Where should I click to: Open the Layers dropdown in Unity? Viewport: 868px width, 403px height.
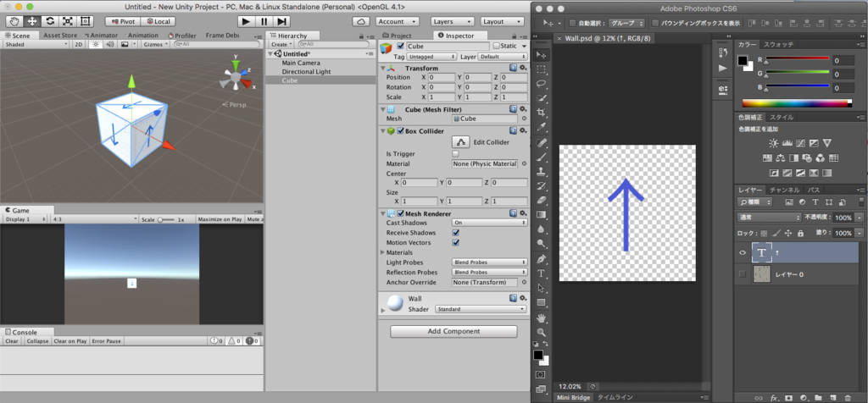coord(453,21)
